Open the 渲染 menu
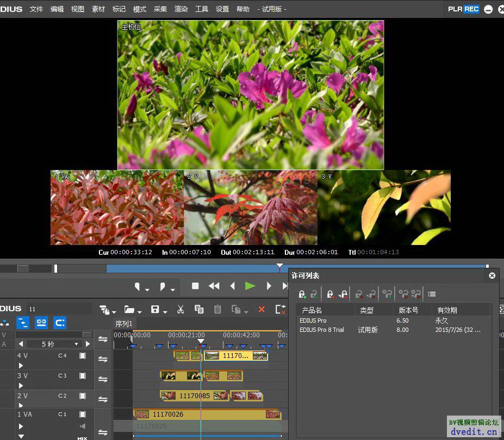The image size is (504, 440). (x=181, y=9)
